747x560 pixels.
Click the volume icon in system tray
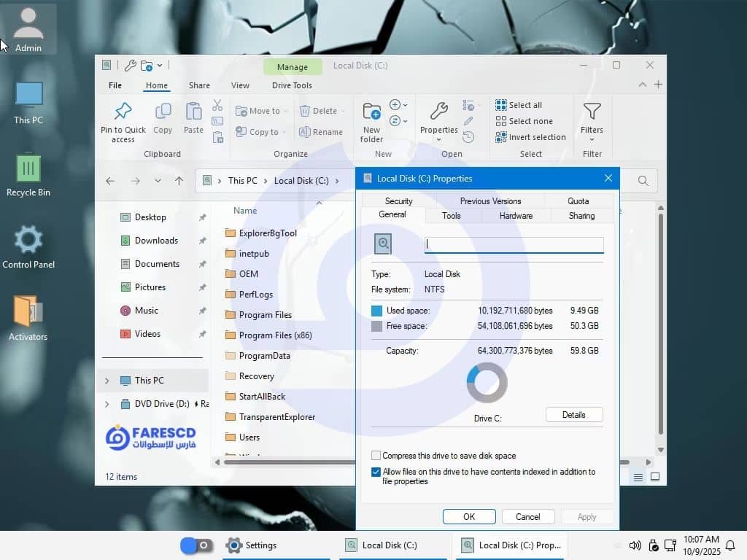[635, 545]
